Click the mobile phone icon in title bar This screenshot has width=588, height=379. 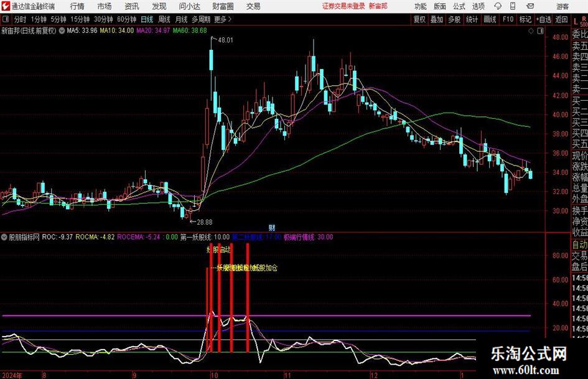tap(513, 6)
